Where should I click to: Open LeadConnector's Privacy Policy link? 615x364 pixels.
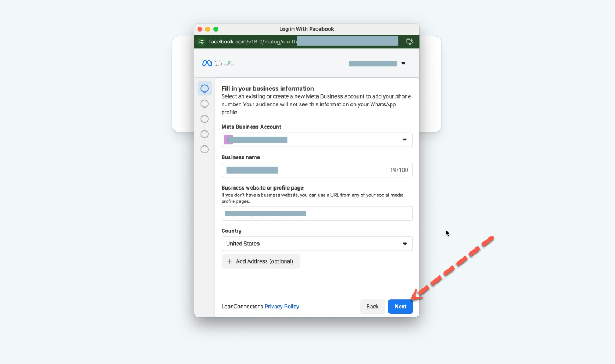pos(281,307)
